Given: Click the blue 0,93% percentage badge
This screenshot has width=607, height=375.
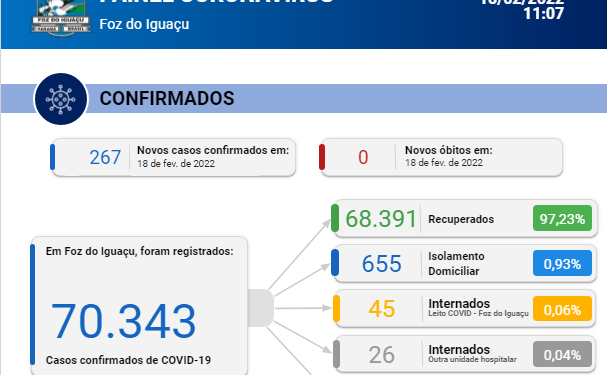Looking at the screenshot, I should pyautogui.click(x=562, y=264).
